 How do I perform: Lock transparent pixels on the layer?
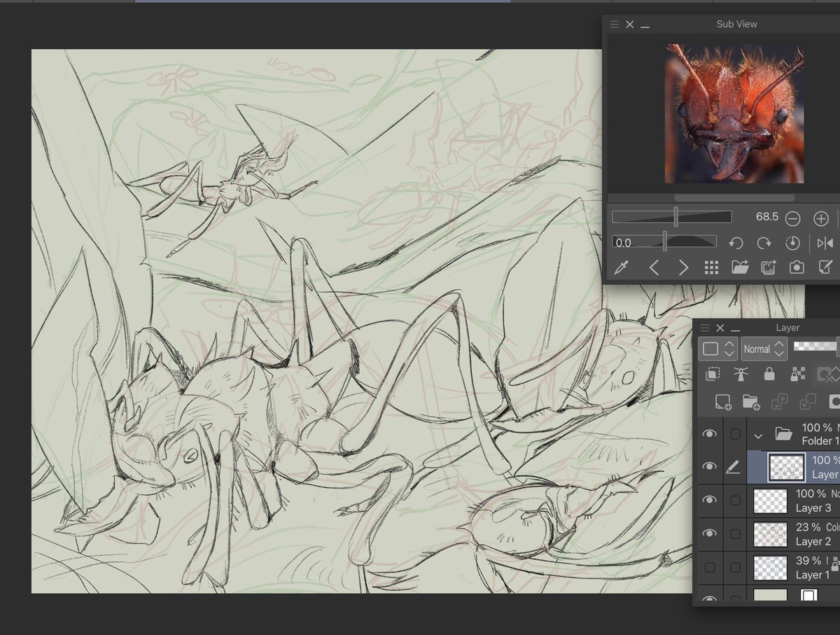coord(797,375)
